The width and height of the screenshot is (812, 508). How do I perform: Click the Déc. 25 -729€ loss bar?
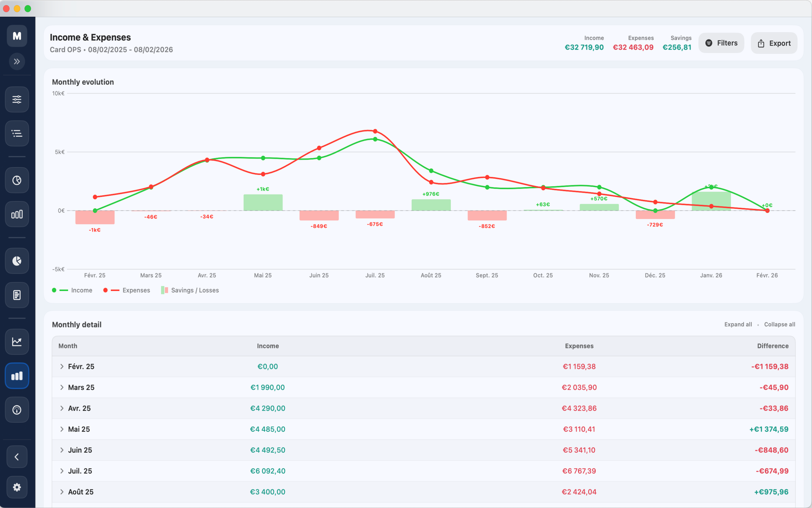(655, 215)
